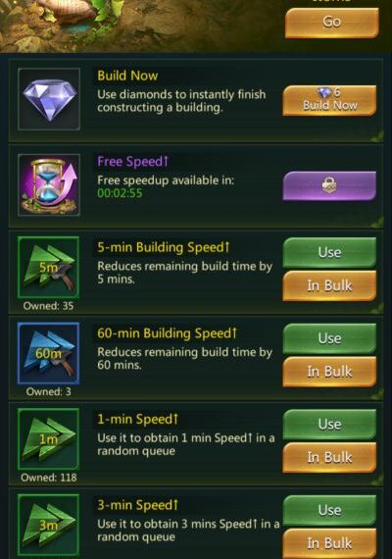The height and width of the screenshot is (559, 392).
Task: Click the lock icon on purple button
Action: 329,185
